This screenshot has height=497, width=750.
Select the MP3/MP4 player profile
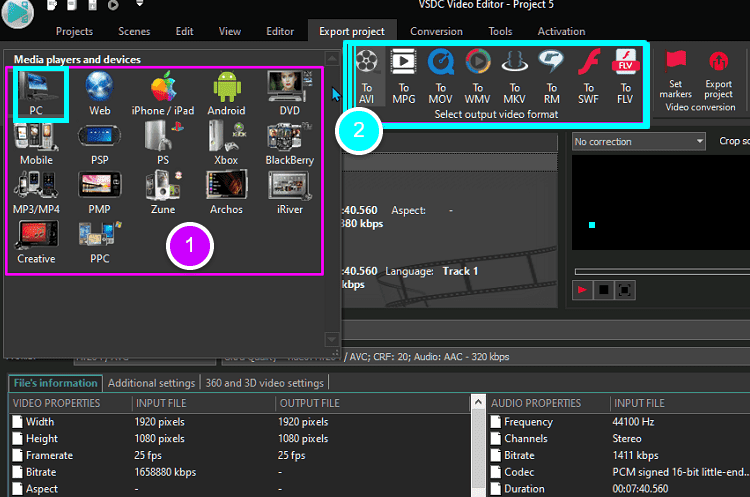tap(36, 193)
